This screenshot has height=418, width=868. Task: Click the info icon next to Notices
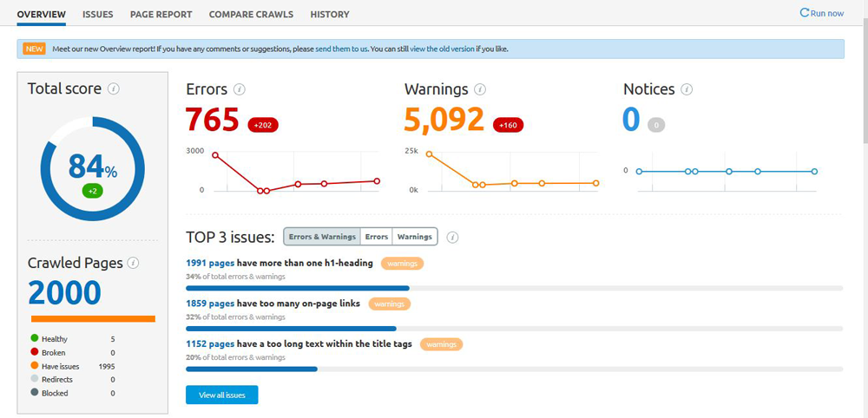(x=687, y=89)
